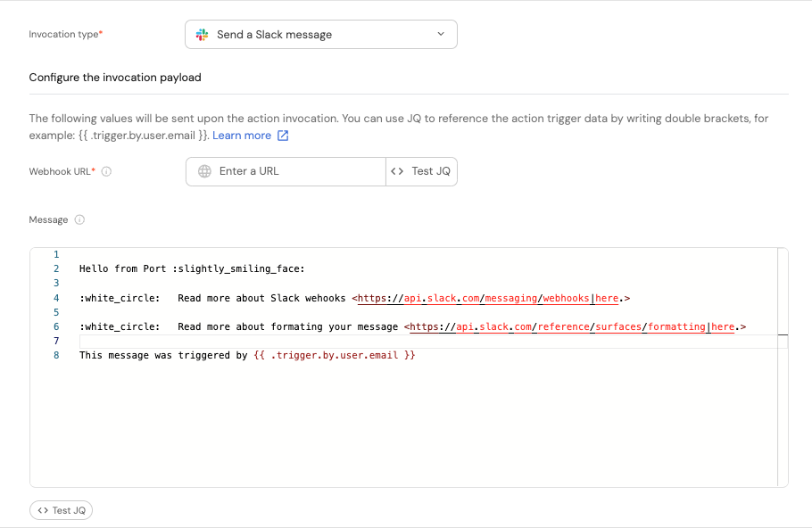The height and width of the screenshot is (528, 812).
Task: Click the Slack logo in Invocation type
Action: pos(203,35)
